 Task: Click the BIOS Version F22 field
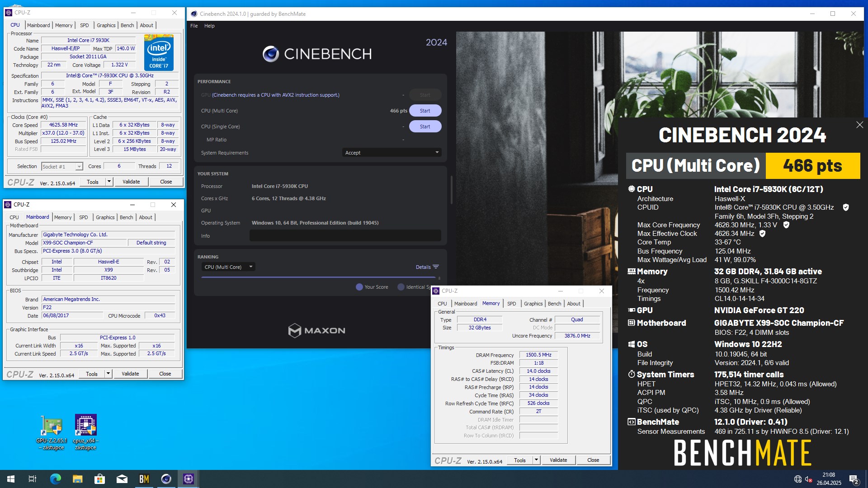(108, 307)
